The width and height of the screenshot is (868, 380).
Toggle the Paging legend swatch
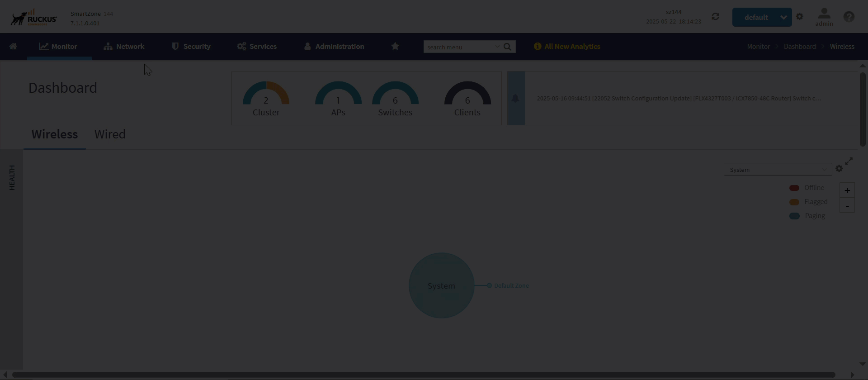794,216
